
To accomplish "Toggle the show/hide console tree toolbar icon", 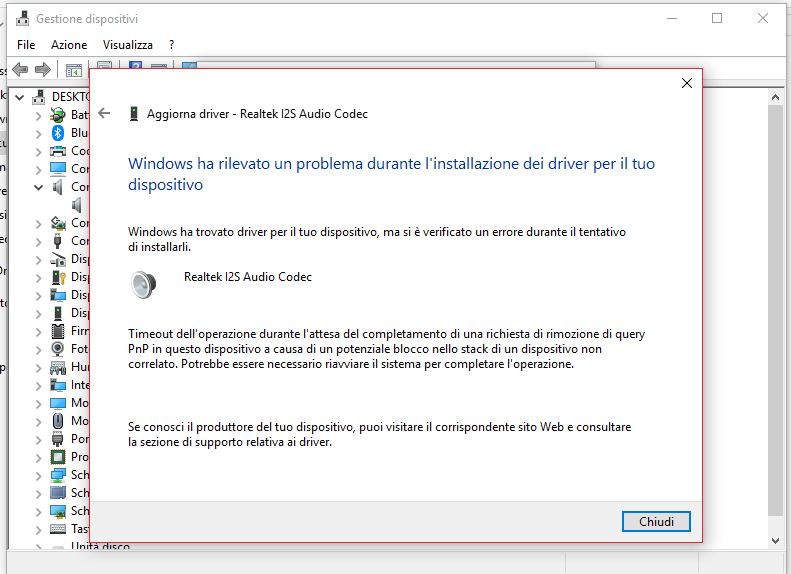I will point(74,70).
